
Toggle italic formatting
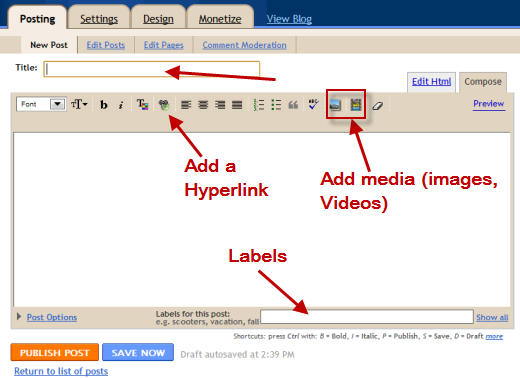point(121,105)
